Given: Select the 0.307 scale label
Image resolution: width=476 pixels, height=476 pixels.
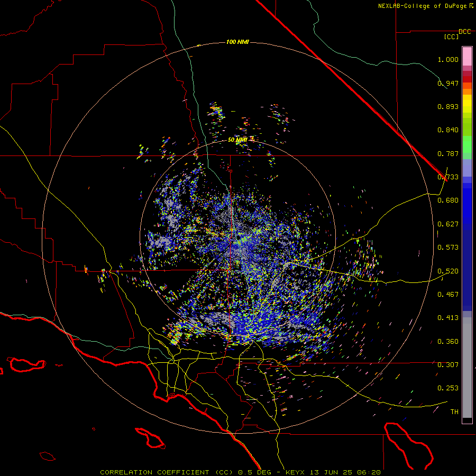Looking at the screenshot, I should [x=448, y=365].
